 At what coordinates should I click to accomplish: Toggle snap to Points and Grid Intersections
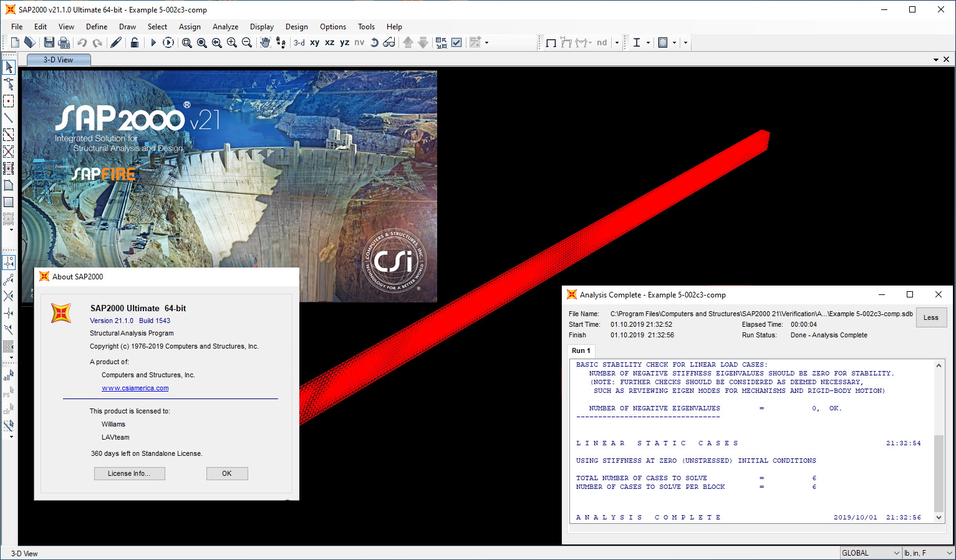9,263
